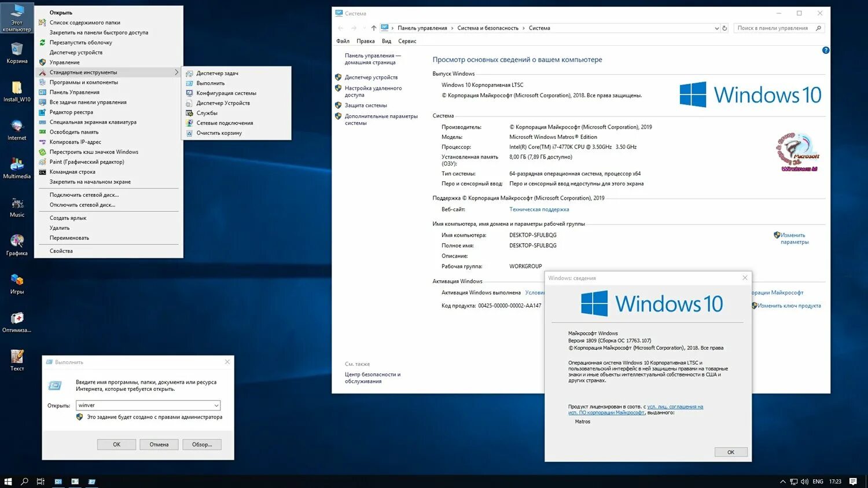Show hidden tray icons chevron
The height and width of the screenshot is (488, 868).
click(783, 482)
